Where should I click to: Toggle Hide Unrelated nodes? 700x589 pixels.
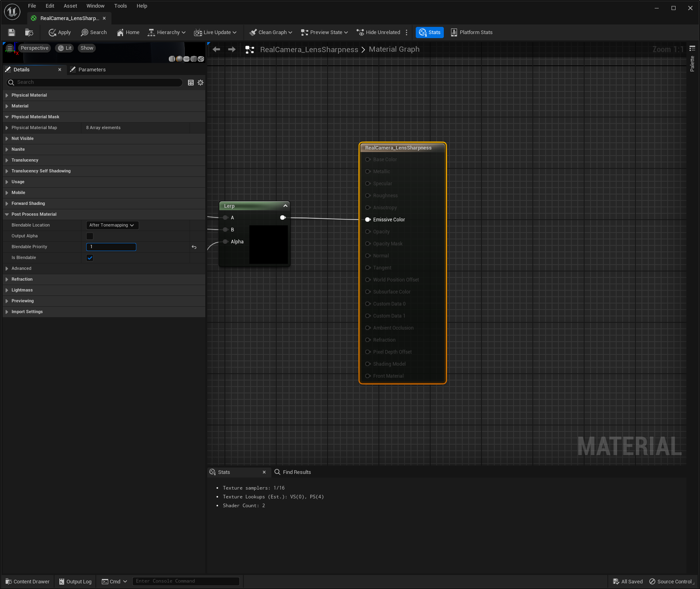378,32
